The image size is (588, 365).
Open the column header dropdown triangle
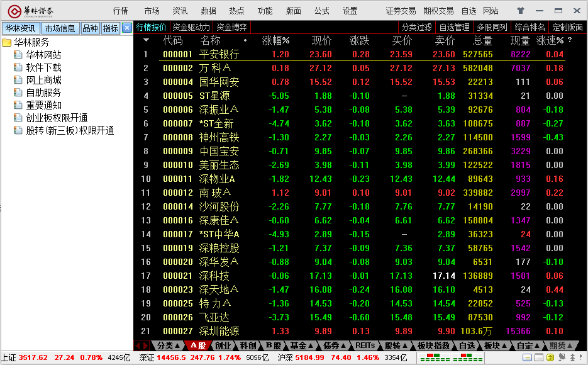coord(146,40)
